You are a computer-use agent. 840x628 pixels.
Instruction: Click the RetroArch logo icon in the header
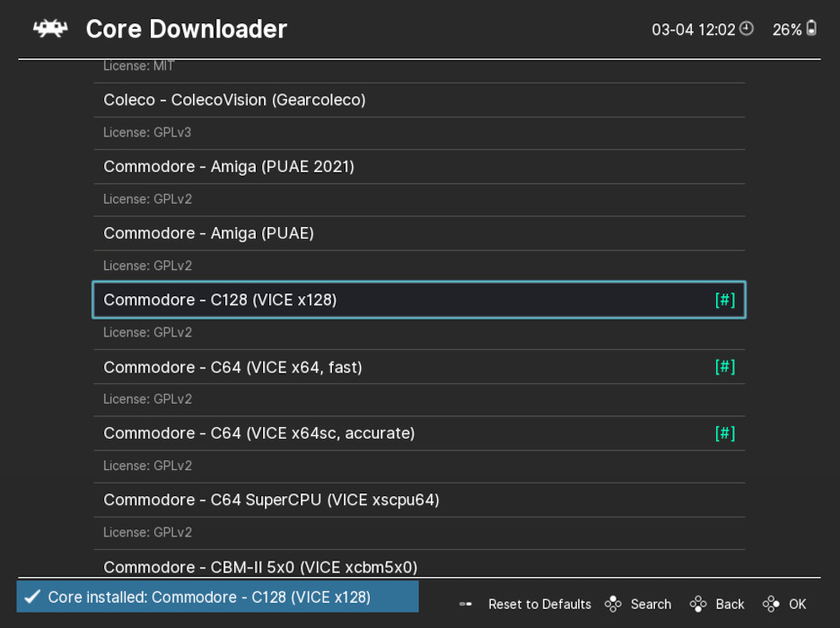click(49, 28)
